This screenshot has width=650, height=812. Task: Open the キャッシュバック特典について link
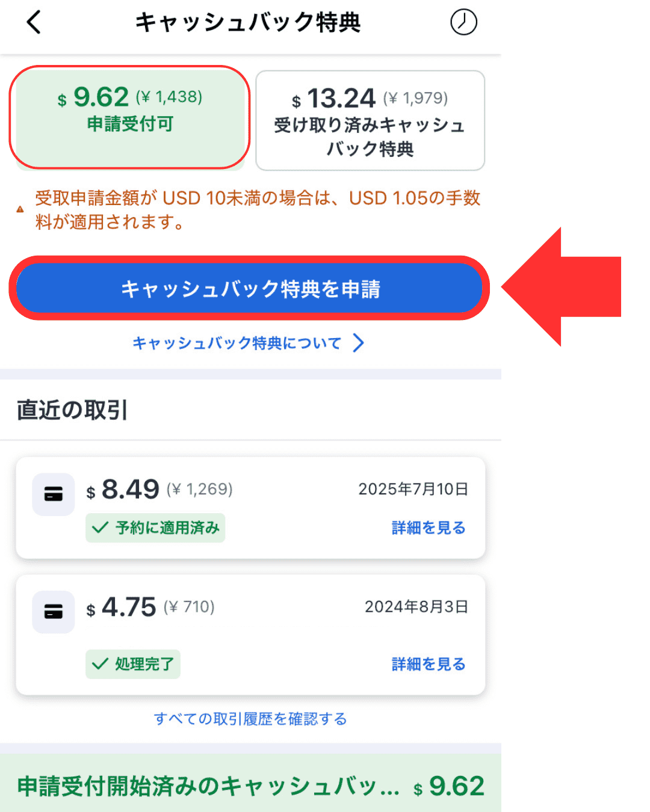pos(237,343)
